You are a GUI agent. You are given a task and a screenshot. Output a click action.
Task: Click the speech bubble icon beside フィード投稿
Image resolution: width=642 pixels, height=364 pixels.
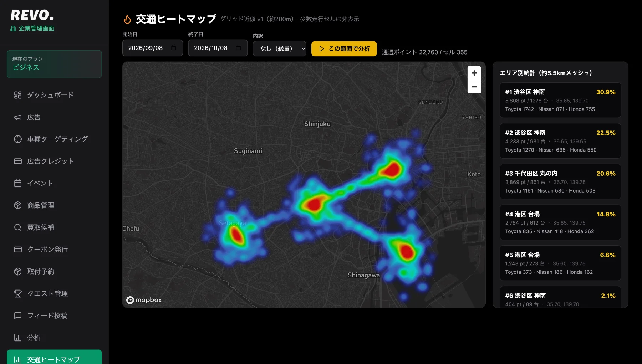click(x=18, y=316)
